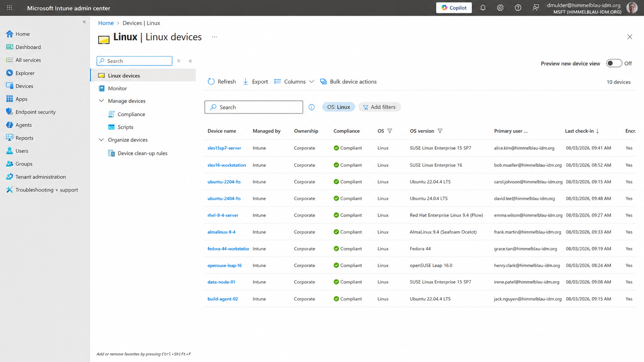Sort by Compliance column header

coord(347,131)
